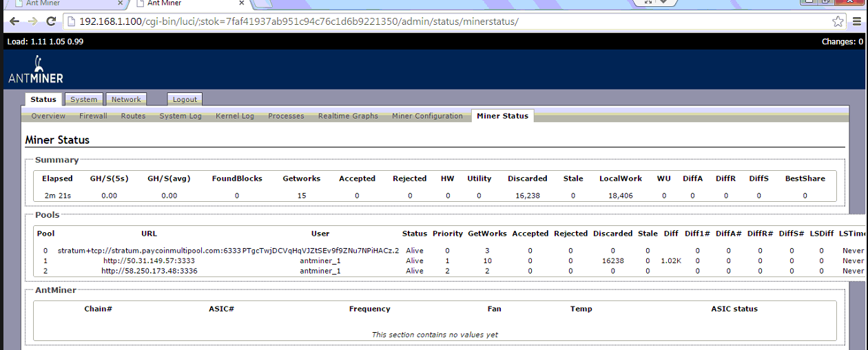Screen dimensions: 868x350
Task: Click the browser forward arrow
Action: (x=32, y=21)
